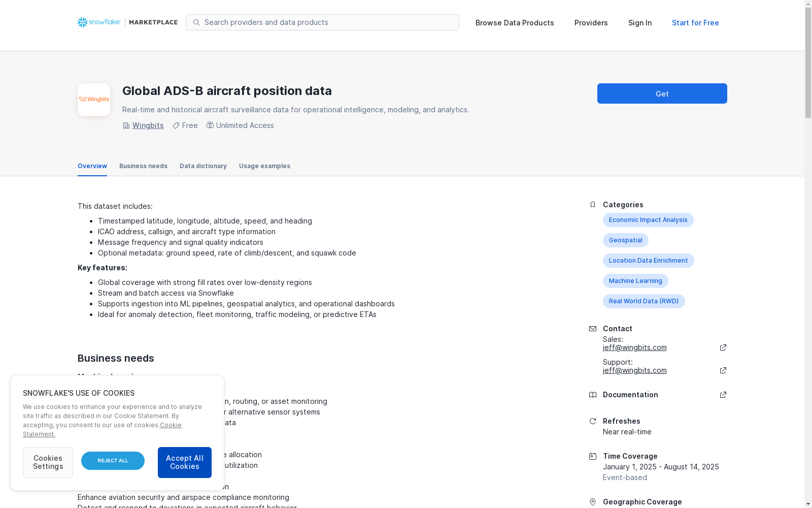
Task: Click the 'Key features:' label
Action: click(103, 268)
